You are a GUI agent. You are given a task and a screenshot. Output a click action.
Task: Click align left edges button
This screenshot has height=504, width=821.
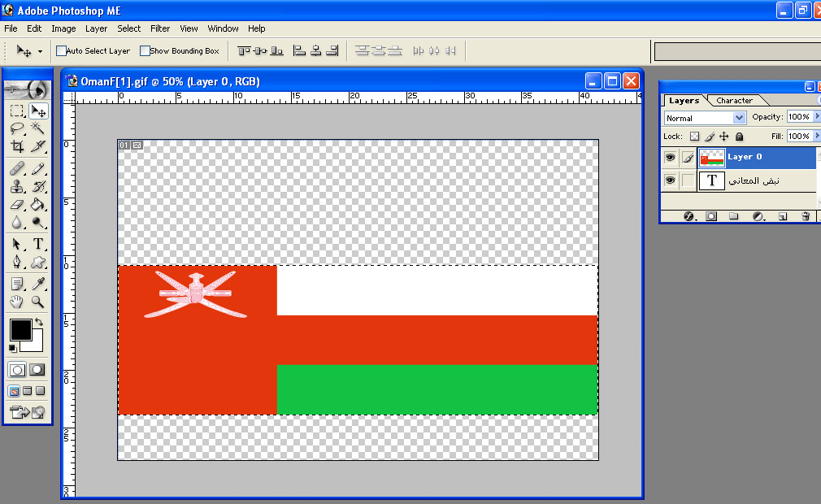point(299,50)
